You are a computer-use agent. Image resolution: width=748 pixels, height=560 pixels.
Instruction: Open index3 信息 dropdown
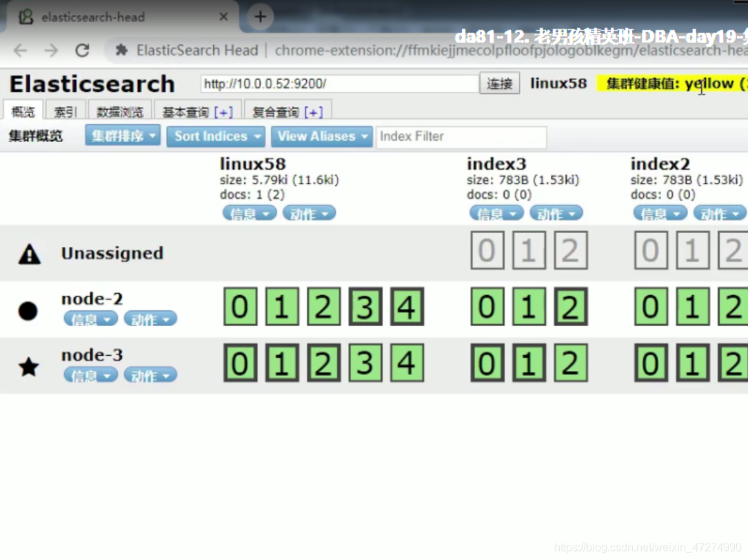coord(496,213)
